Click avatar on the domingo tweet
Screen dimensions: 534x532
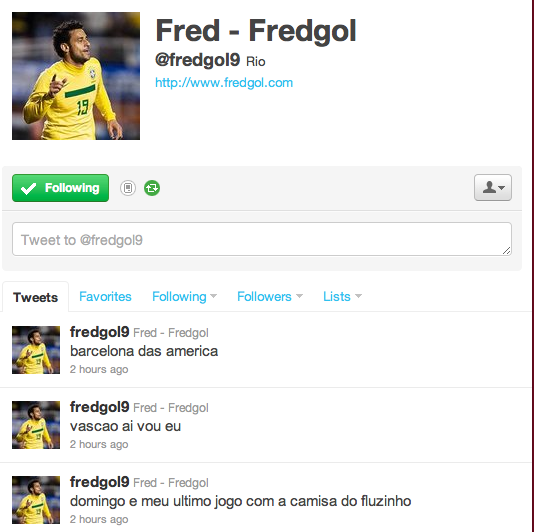click(36, 500)
